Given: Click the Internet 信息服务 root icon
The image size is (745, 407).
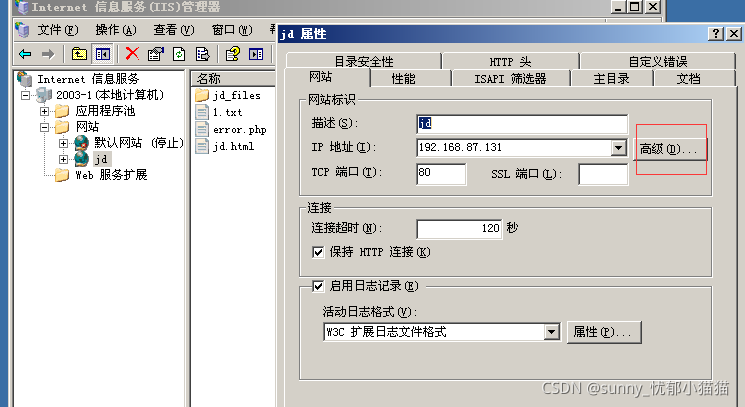Looking at the screenshot, I should click(x=24, y=79).
